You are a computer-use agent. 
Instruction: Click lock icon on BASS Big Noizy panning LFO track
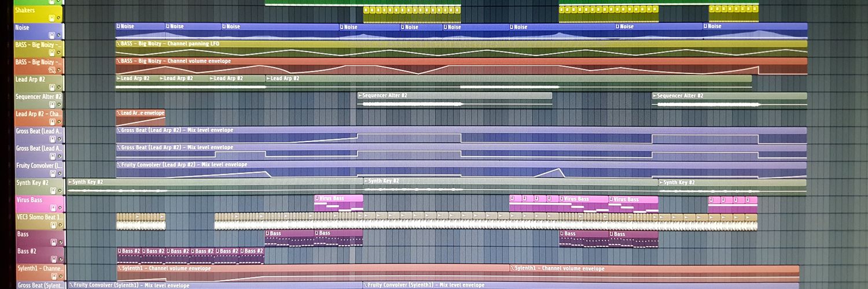(52, 53)
